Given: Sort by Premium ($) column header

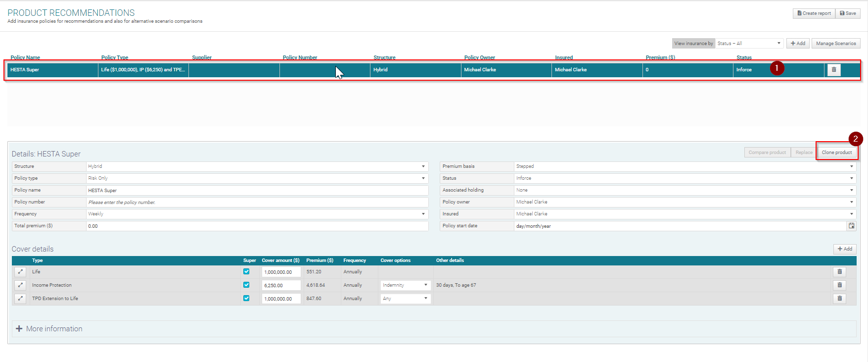Looking at the screenshot, I should click(660, 58).
